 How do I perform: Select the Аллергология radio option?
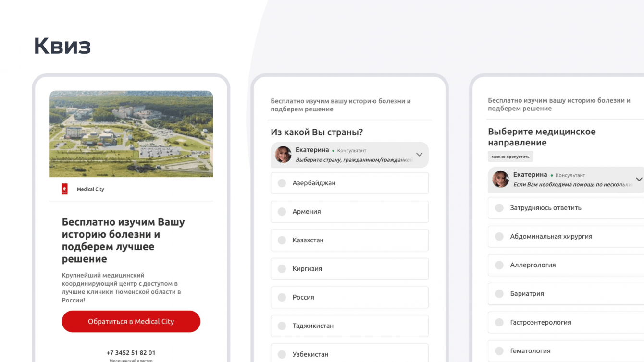pyautogui.click(x=566, y=265)
